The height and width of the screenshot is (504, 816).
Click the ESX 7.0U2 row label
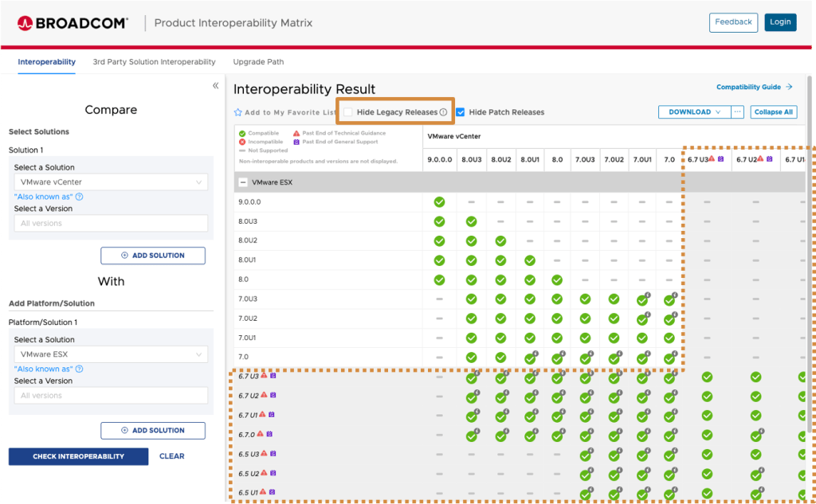tap(248, 318)
